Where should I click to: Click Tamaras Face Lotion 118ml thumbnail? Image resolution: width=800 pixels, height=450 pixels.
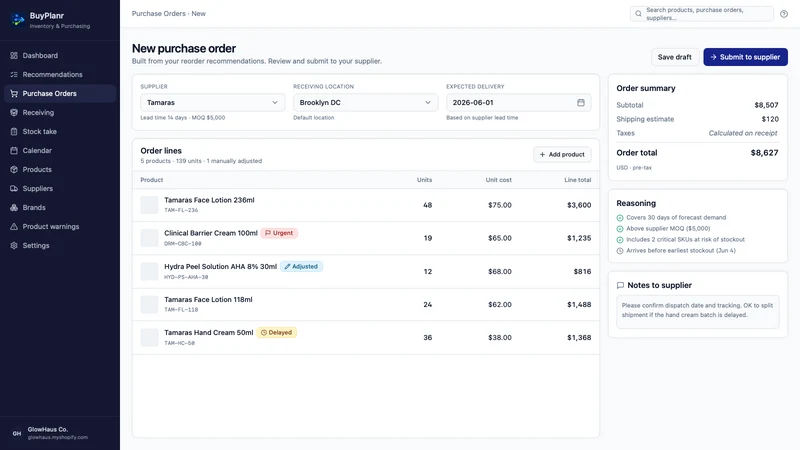tap(149, 305)
